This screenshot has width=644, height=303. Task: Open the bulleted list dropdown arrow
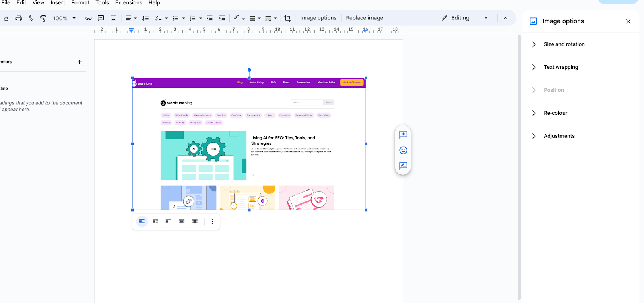click(x=184, y=18)
